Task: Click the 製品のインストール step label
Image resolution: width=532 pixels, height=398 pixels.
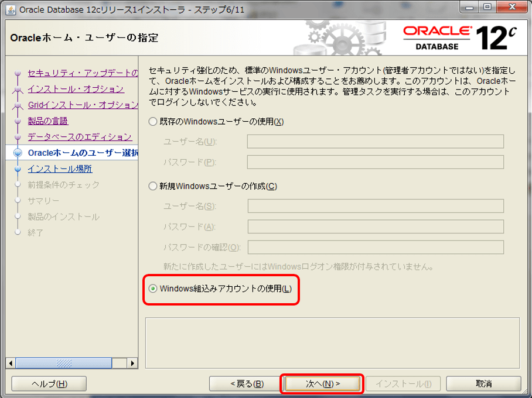Action: (63, 217)
